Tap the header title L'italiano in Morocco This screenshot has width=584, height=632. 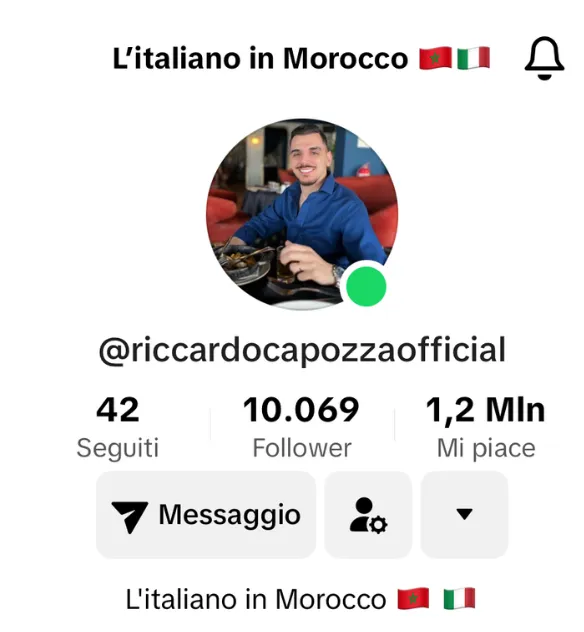[260, 59]
